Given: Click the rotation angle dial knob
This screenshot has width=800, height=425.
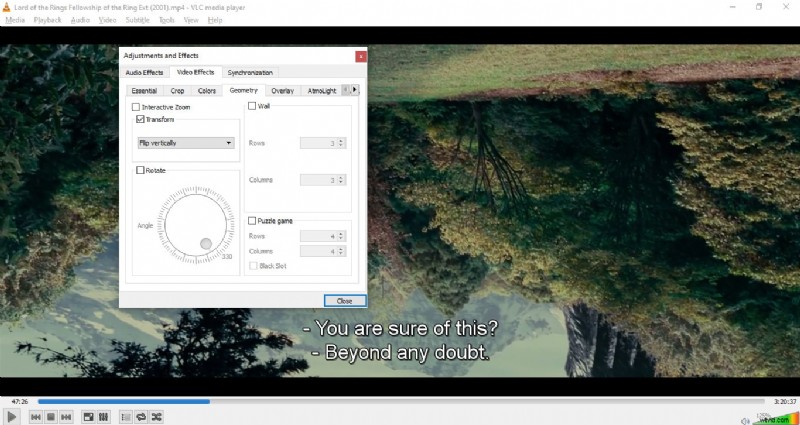Looking at the screenshot, I should pos(206,244).
